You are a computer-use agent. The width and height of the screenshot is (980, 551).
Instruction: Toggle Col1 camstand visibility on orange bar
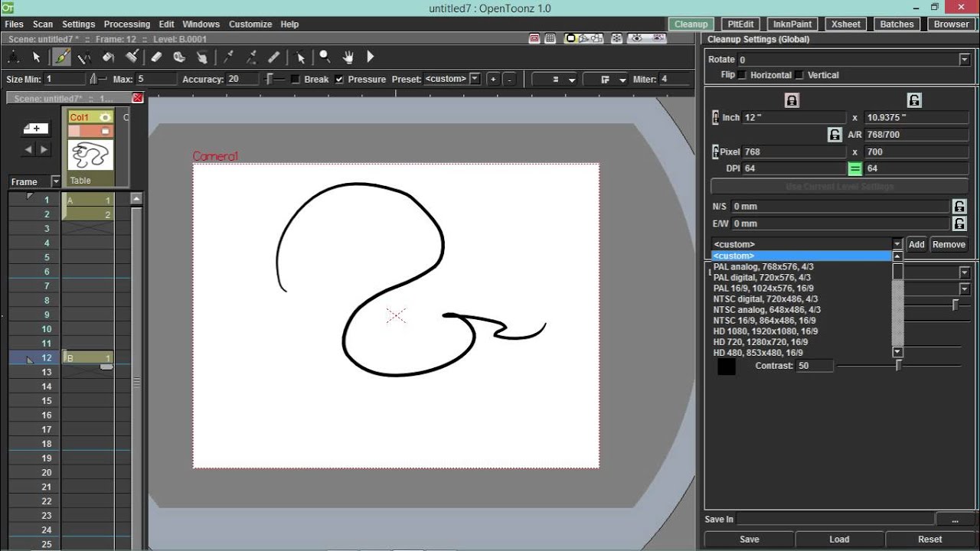tap(106, 131)
